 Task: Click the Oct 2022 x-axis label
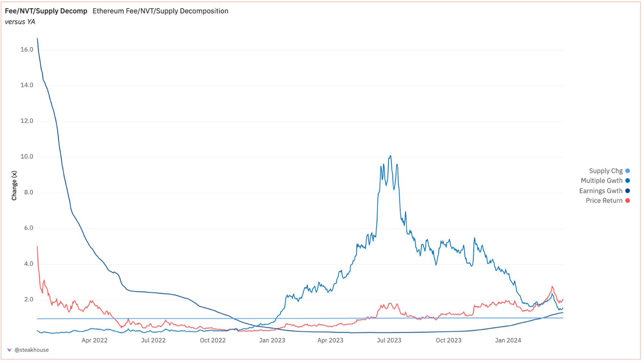[213, 340]
